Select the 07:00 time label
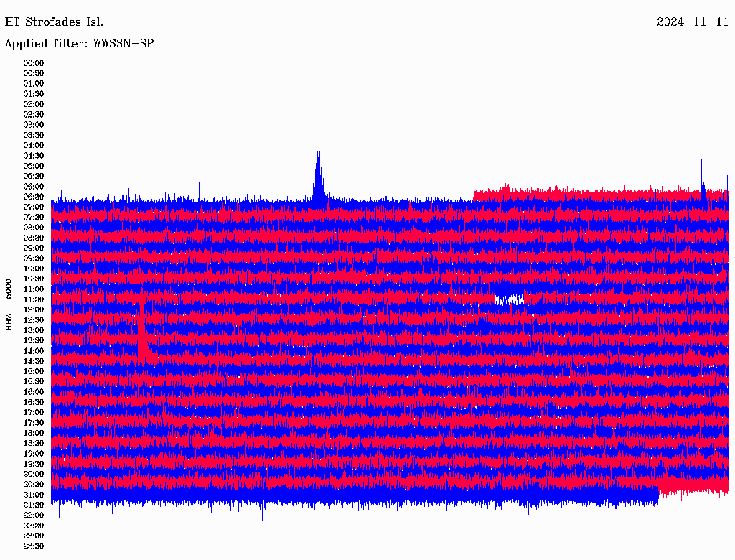Screen dimensions: 735x560 pyautogui.click(x=34, y=207)
